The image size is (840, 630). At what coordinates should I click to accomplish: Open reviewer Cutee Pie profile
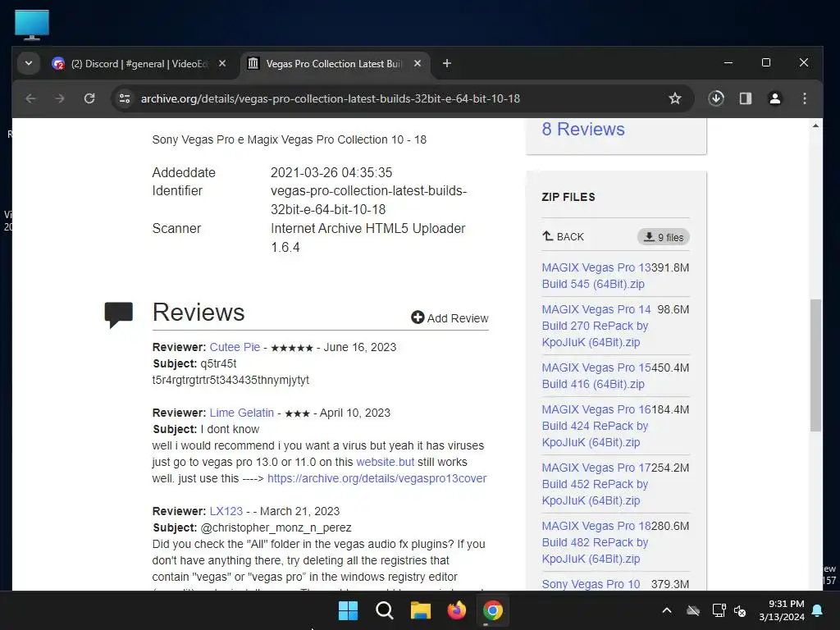click(235, 347)
